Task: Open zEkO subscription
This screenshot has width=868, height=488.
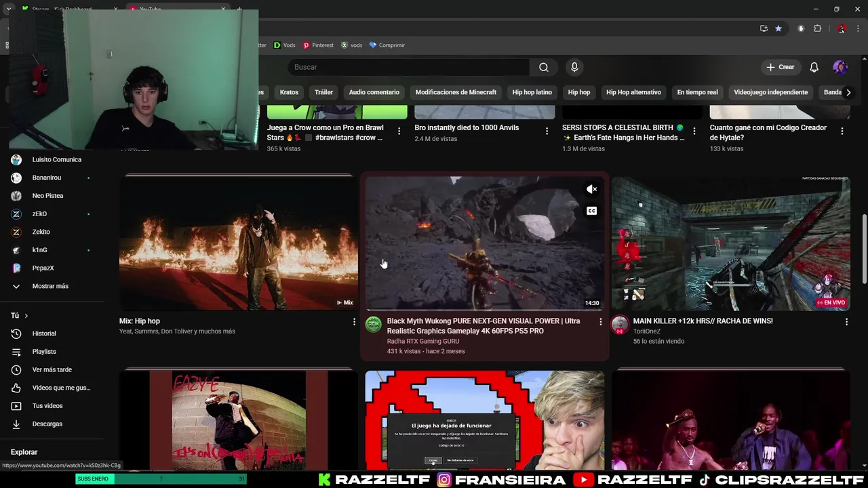Action: [x=52, y=214]
